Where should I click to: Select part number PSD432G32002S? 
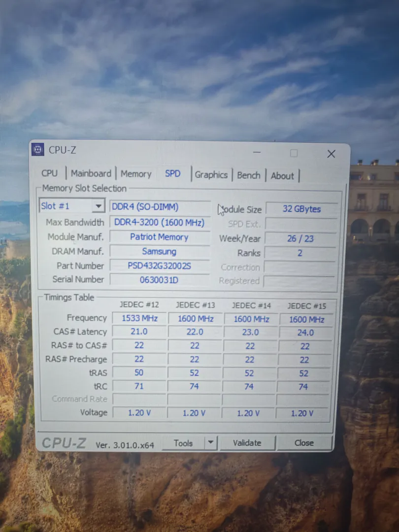(x=160, y=266)
